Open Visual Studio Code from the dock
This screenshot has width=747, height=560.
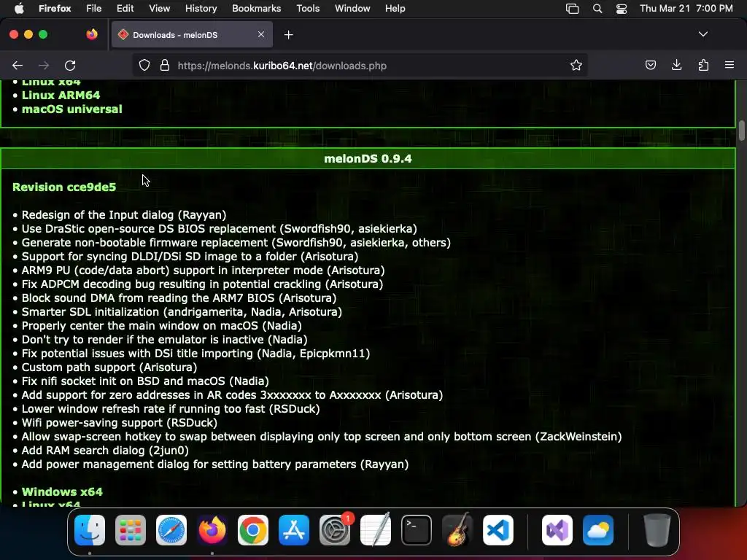(x=498, y=530)
